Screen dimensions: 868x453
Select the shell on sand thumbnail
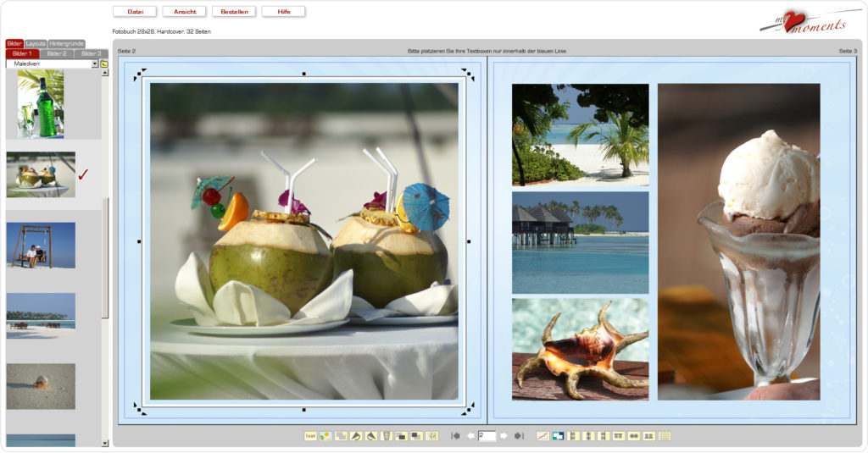coord(41,386)
